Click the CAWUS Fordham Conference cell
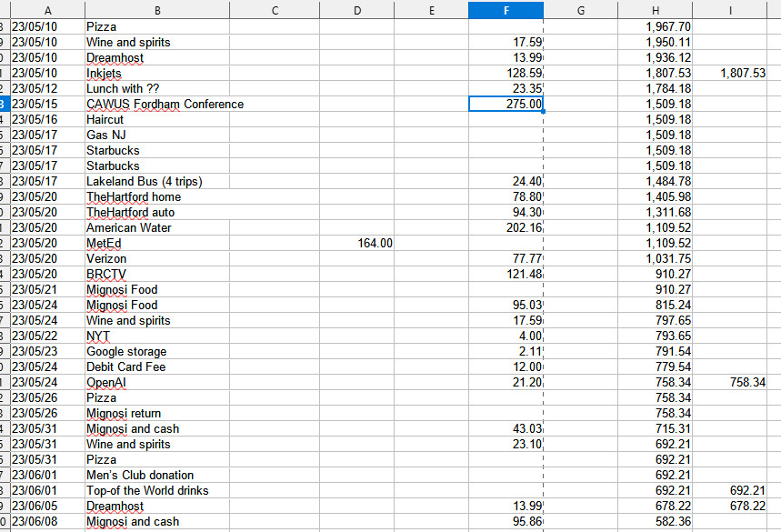The width and height of the screenshot is (781, 532). coord(157,104)
